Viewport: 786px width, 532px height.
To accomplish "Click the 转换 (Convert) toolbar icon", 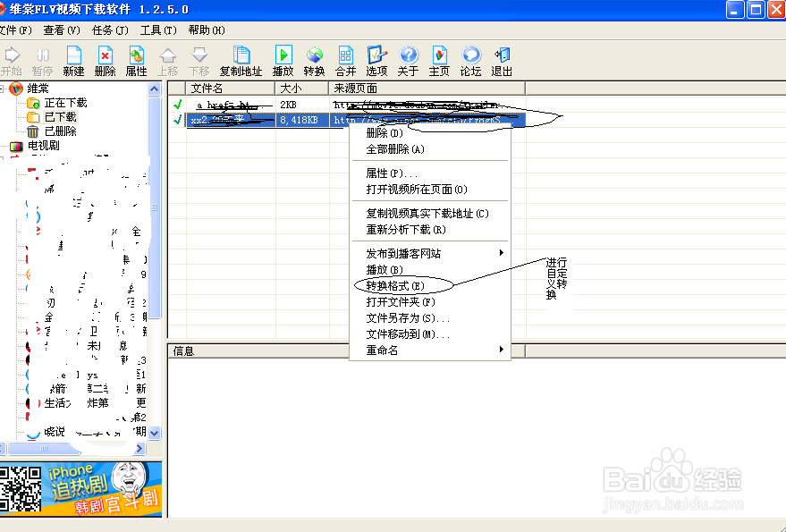I will click(314, 61).
